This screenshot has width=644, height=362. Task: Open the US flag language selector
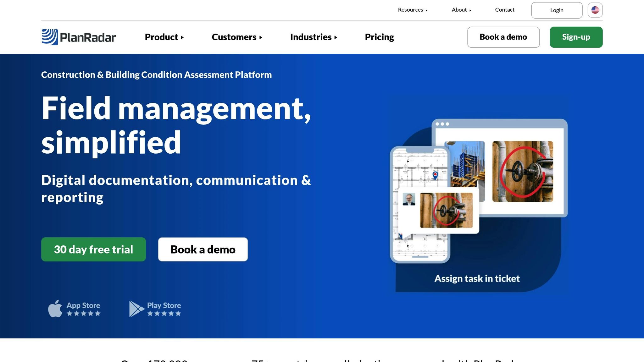coord(595,10)
